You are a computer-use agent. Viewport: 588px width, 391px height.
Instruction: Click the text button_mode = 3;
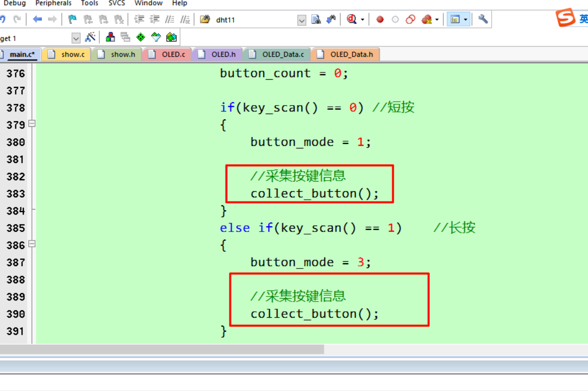point(311,263)
